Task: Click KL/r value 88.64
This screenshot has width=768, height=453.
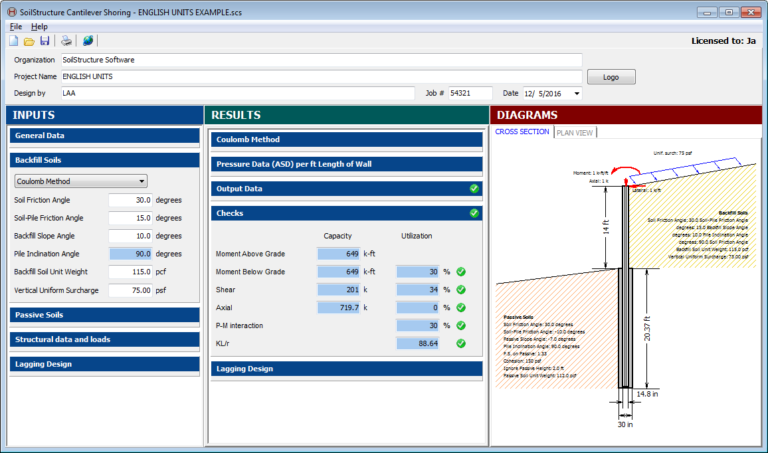Action: tap(418, 343)
